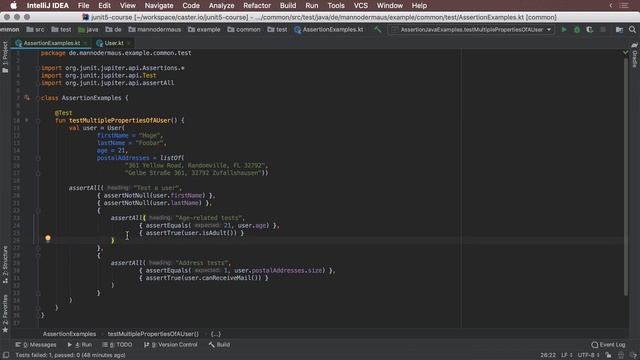Click the yellow intention lightbulb

click(x=48, y=238)
